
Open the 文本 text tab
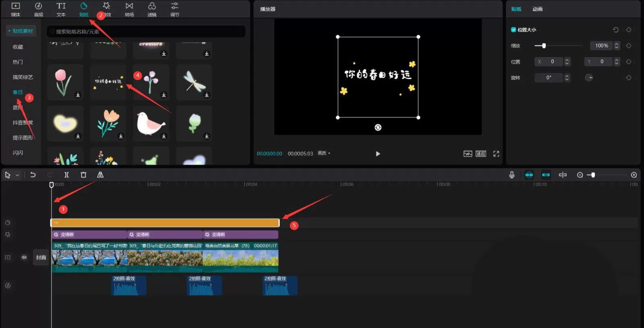click(61, 9)
